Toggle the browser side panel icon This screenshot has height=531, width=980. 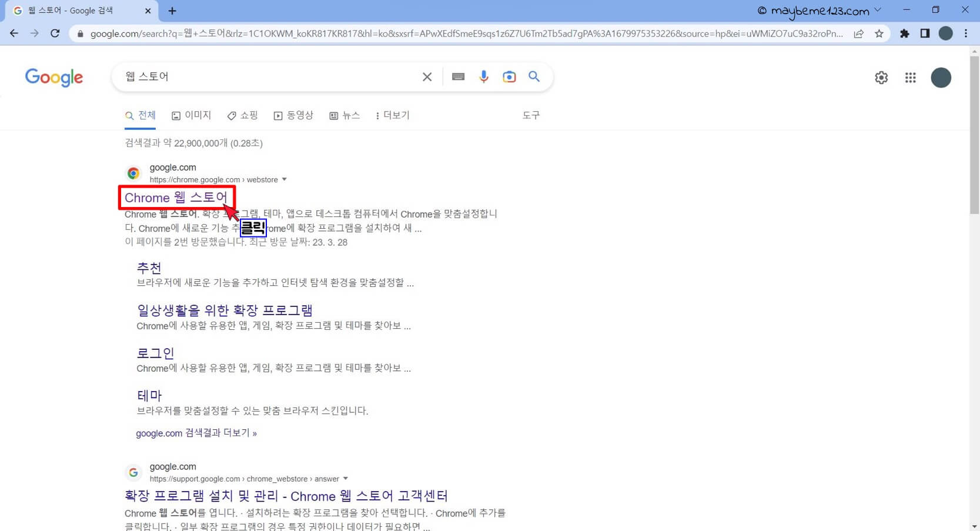925,34
